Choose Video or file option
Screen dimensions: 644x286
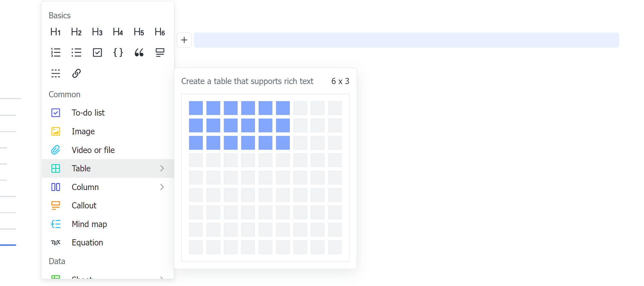pos(93,150)
